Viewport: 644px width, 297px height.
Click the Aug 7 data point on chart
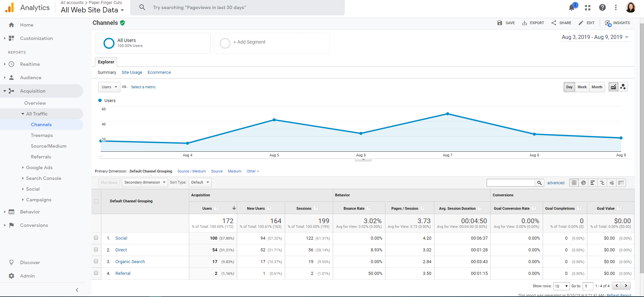447,114
